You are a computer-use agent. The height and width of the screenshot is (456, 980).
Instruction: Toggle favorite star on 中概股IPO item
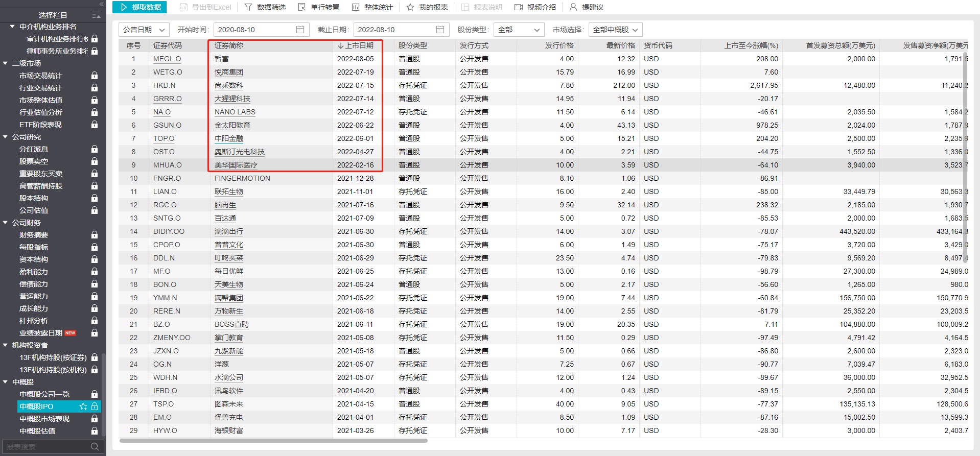tap(83, 406)
